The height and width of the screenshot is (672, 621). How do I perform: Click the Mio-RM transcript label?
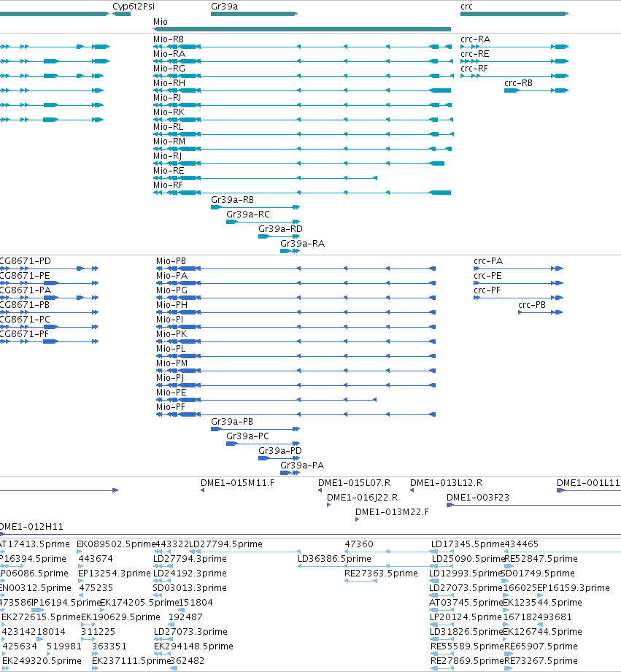(x=169, y=142)
